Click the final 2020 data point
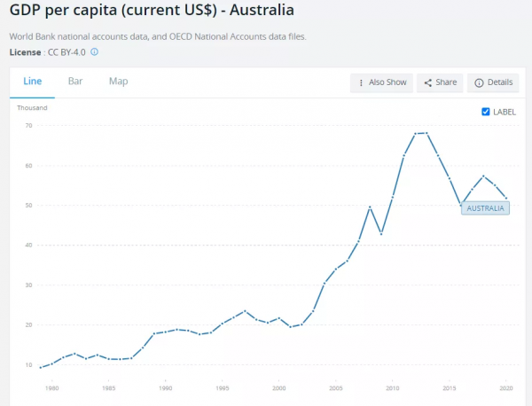This screenshot has width=532, height=406. 506,199
